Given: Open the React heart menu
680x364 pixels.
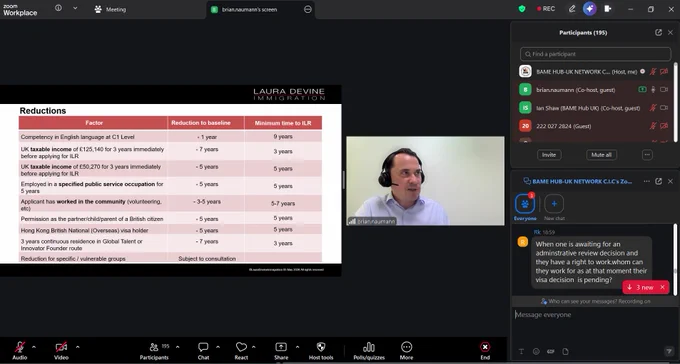Looking at the screenshot, I should tap(241, 350).
